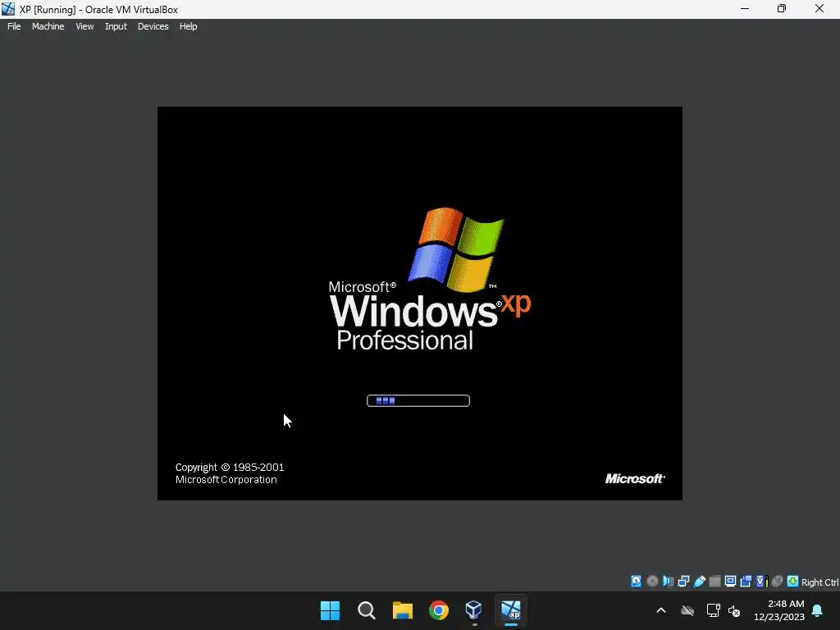The height and width of the screenshot is (630, 840).
Task: Open the display settings status icon
Action: pyautogui.click(x=730, y=582)
